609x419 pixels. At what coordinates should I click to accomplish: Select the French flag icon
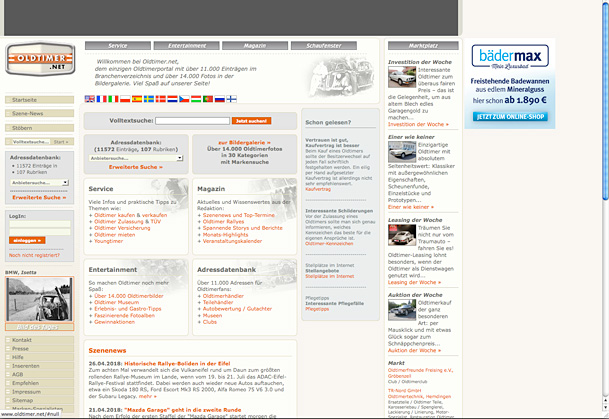point(102,99)
